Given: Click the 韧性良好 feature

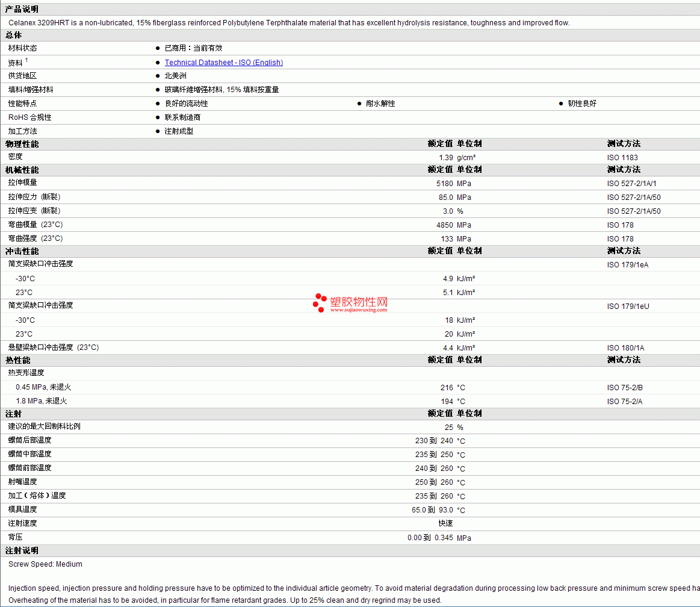Looking at the screenshot, I should (x=582, y=104).
